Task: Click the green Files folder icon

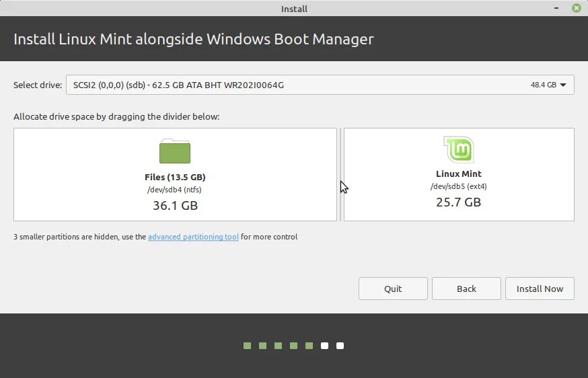Action: pos(175,151)
